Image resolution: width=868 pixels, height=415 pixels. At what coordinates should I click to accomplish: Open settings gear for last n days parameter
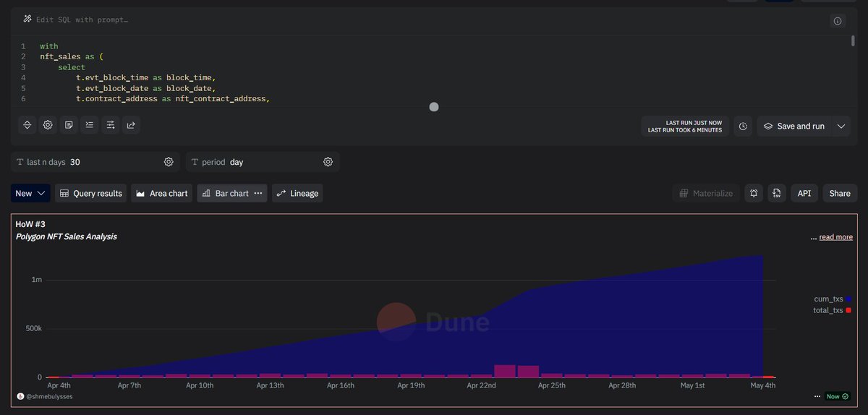pyautogui.click(x=169, y=162)
